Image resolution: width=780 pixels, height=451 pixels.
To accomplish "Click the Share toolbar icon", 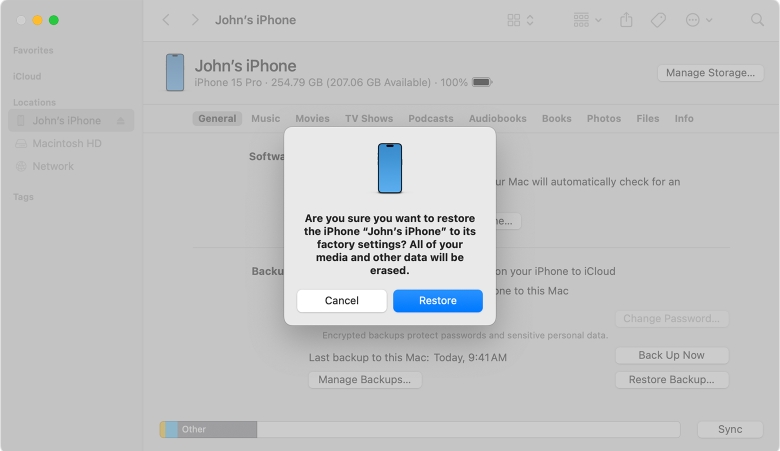I will (x=626, y=19).
